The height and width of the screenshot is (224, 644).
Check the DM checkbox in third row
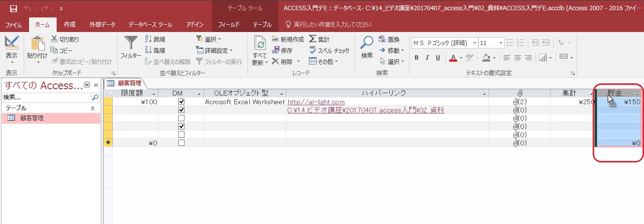pyautogui.click(x=181, y=118)
